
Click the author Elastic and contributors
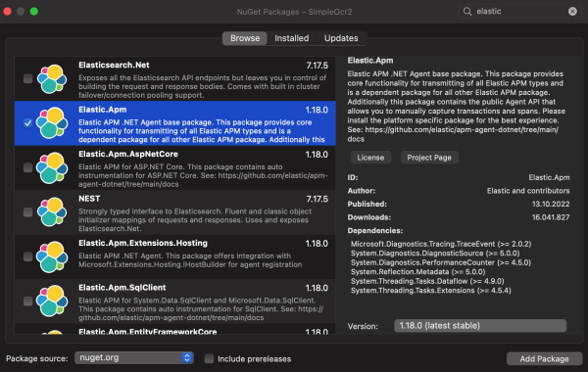click(528, 191)
